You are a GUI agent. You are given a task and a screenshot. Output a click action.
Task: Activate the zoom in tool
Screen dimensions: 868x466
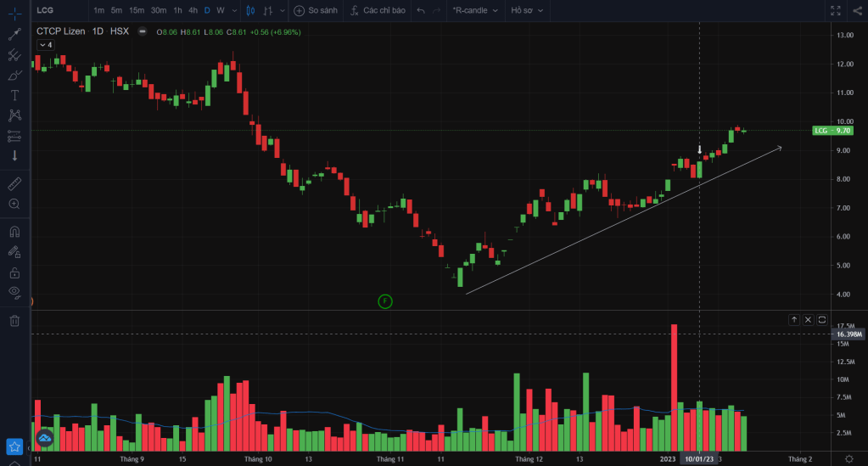click(x=14, y=204)
